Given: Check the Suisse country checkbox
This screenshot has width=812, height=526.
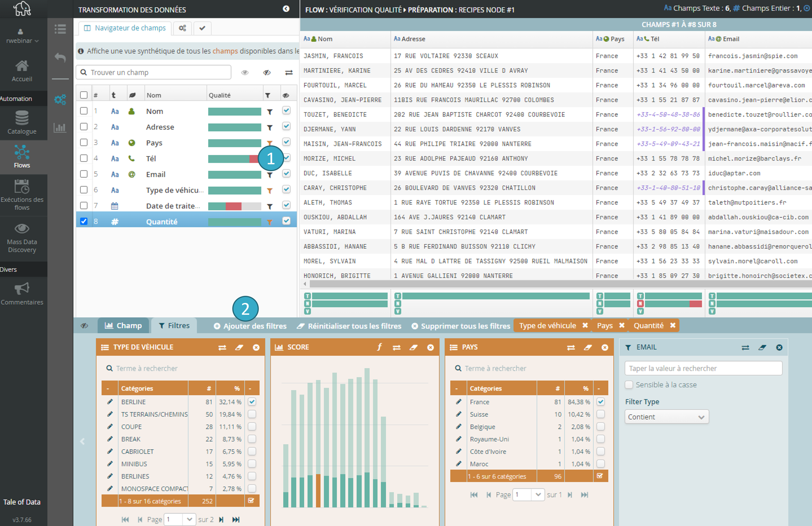Looking at the screenshot, I should click(x=600, y=414).
